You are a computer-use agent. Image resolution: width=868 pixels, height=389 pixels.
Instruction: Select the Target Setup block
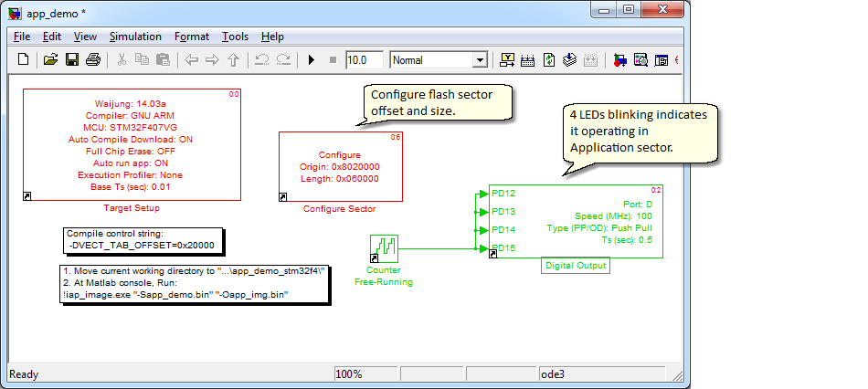point(132,145)
